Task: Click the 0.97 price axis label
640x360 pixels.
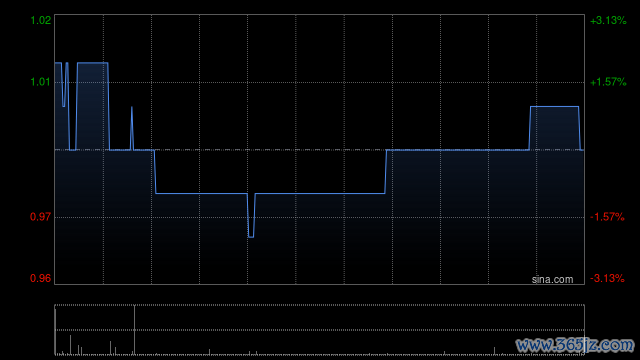Action: click(41, 217)
